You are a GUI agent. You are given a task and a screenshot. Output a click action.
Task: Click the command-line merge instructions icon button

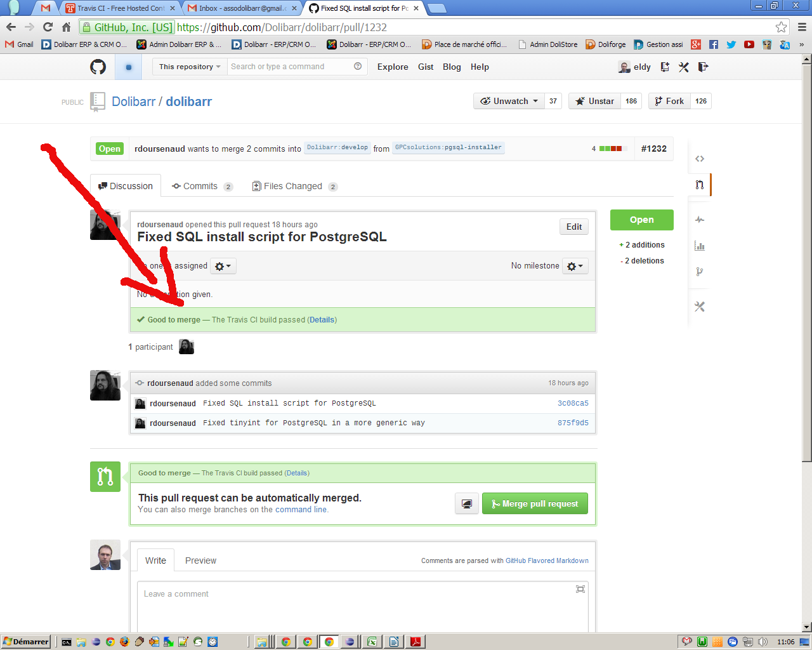point(467,504)
